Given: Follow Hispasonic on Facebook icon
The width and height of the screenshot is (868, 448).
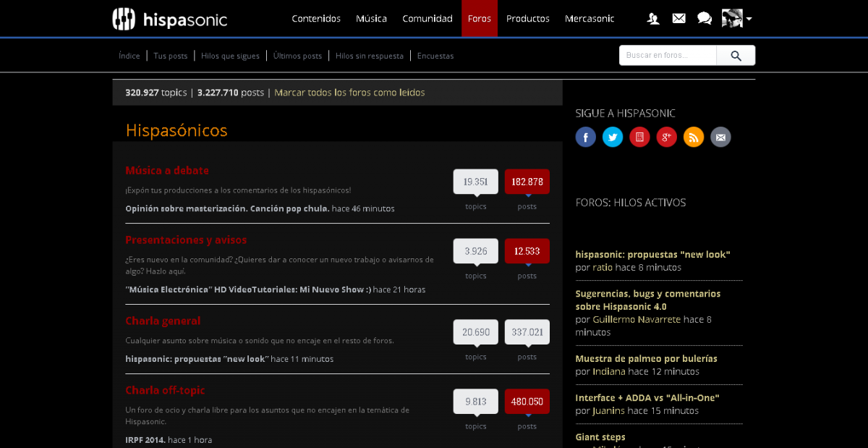Looking at the screenshot, I should pyautogui.click(x=586, y=137).
